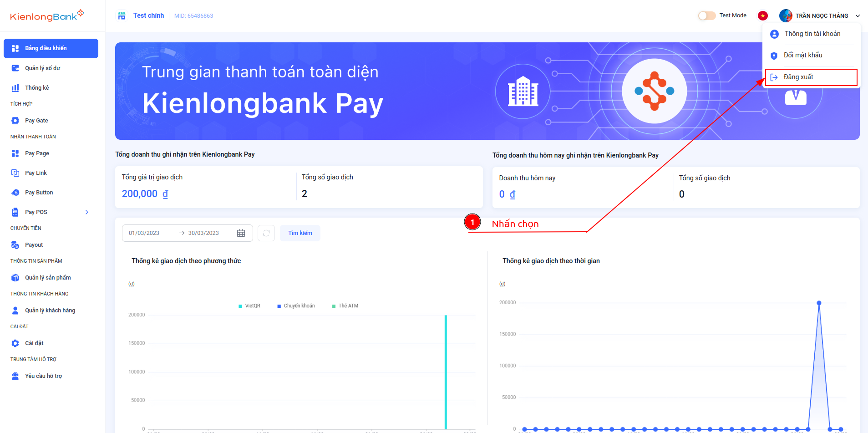The width and height of the screenshot is (868, 433).
Task: Click the bar chart icon for Thống kê
Action: click(15, 88)
